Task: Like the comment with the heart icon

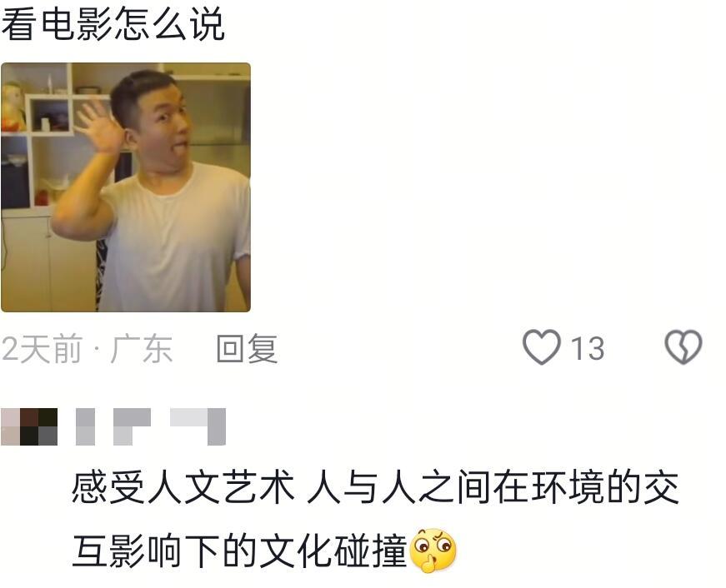Action: (x=541, y=347)
